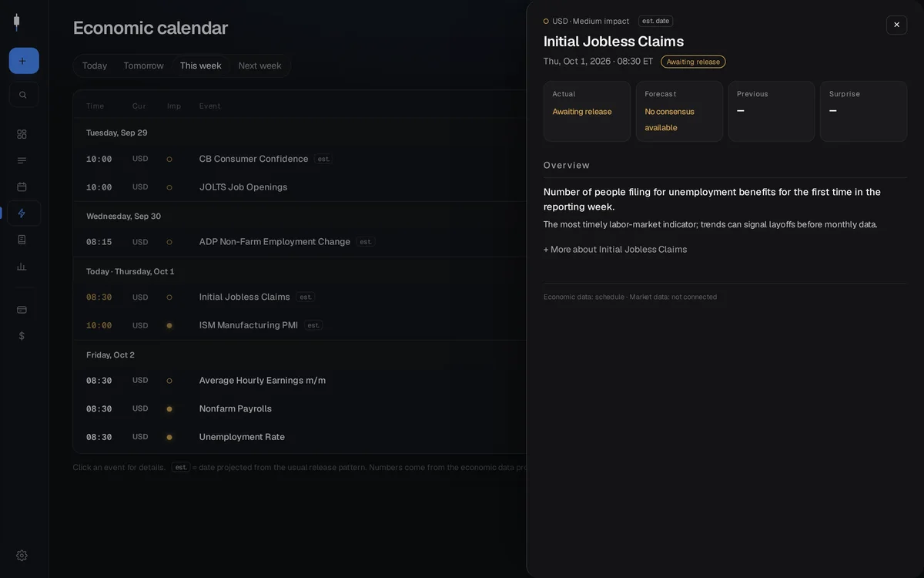Click the est. tag beside ISM Manufacturing PMI
The width and height of the screenshot is (924, 578).
[313, 325]
